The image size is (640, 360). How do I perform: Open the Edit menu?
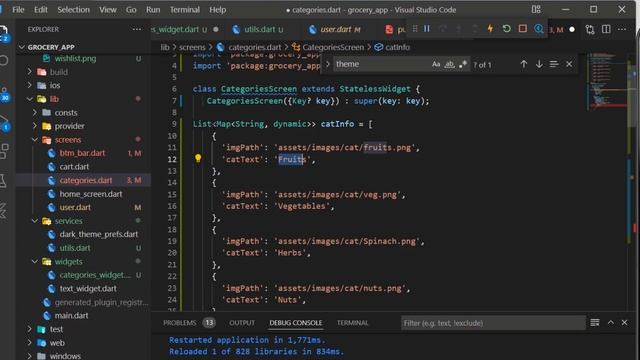click(40, 9)
